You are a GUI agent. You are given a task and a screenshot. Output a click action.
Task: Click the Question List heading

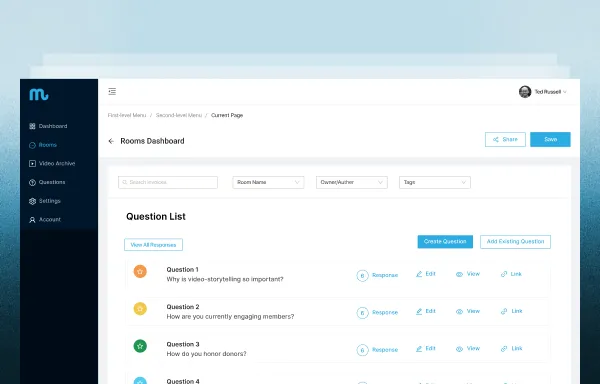(x=156, y=216)
